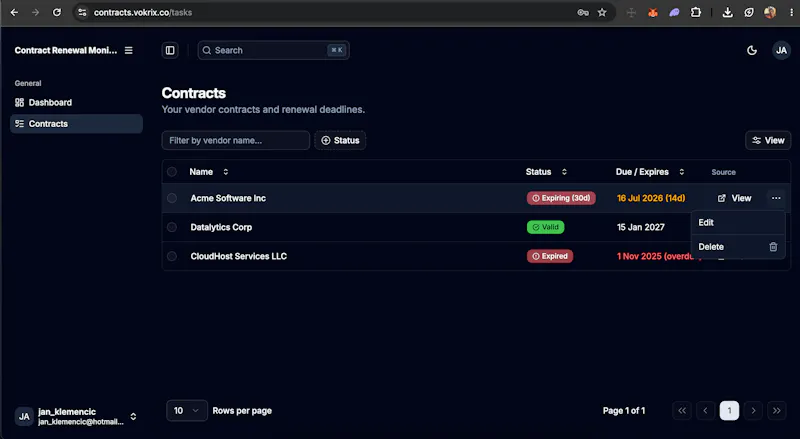Click the 15 Jan 2027 date
This screenshot has width=800, height=439.
click(x=641, y=227)
